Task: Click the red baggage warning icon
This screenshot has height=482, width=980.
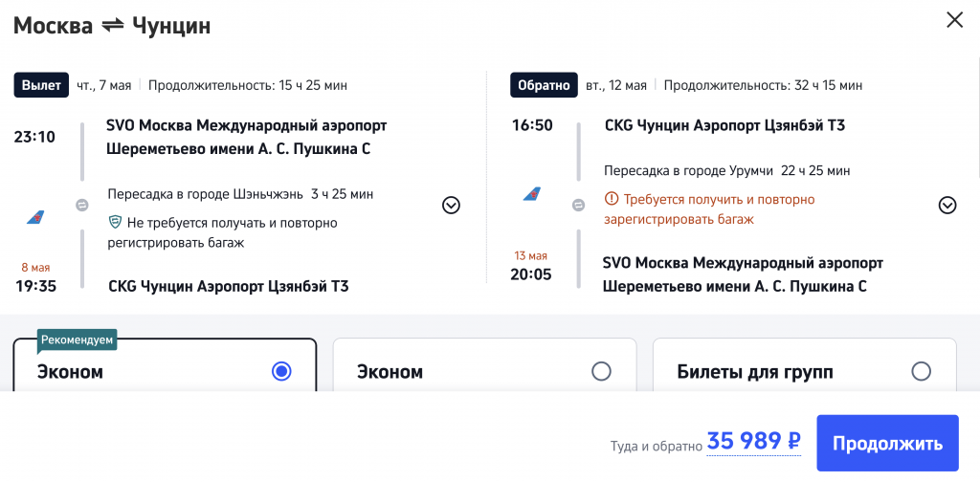Action: (611, 200)
